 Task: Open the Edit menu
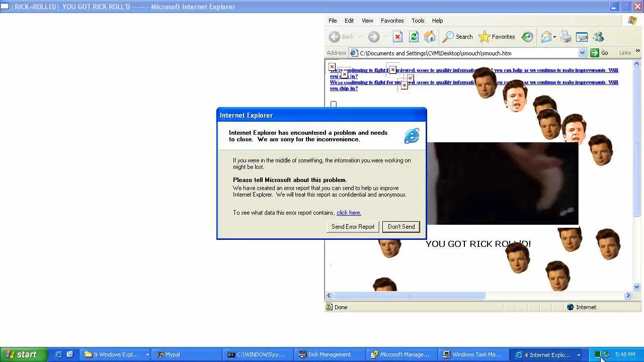point(349,21)
